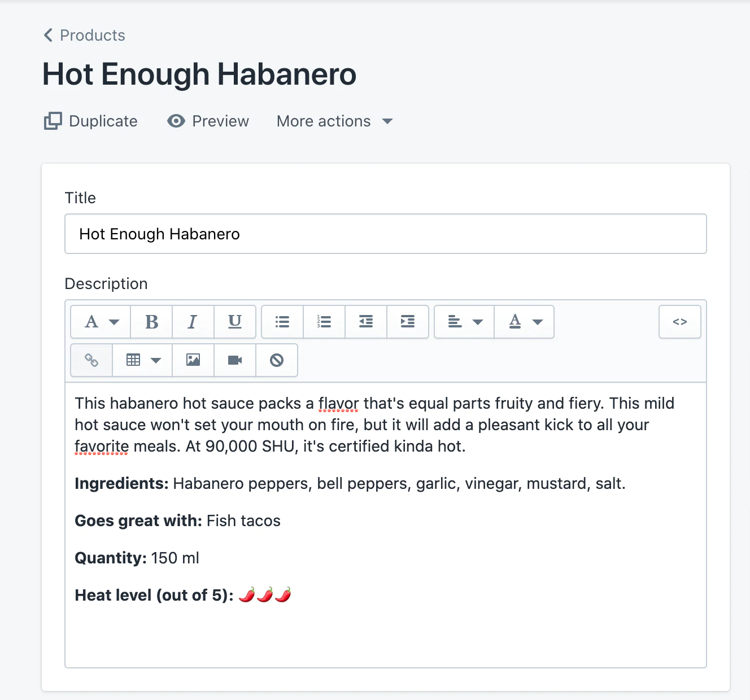This screenshot has height=700, width=750.
Task: Click the Title input field
Action: coord(385,234)
